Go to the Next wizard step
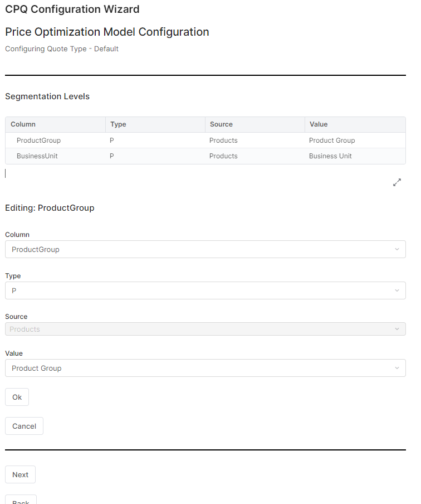The image size is (421, 504). coord(21,474)
